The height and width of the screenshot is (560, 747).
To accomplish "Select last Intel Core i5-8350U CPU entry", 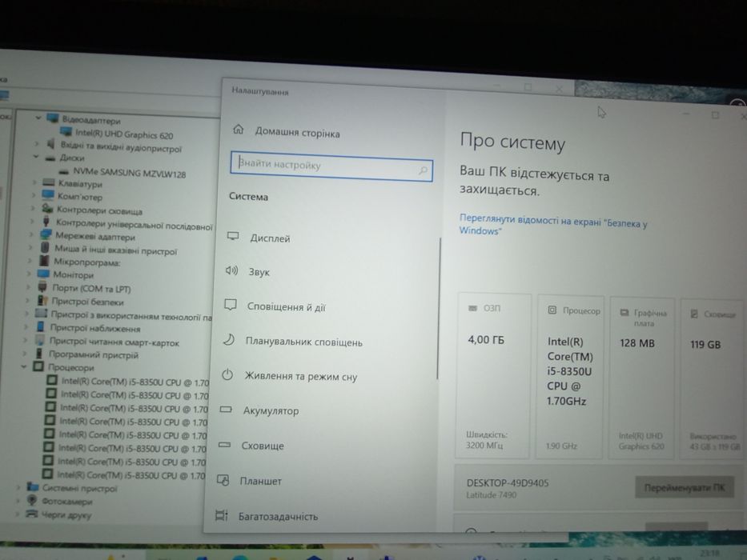I will [x=131, y=474].
